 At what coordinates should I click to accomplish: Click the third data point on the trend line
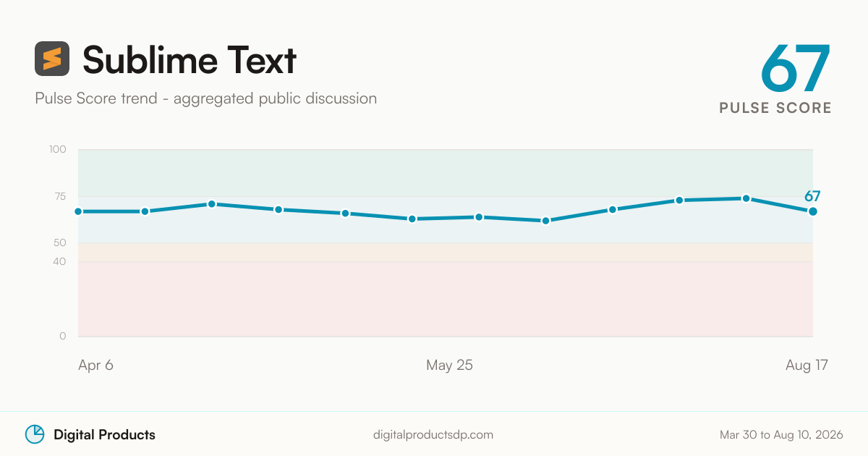[x=212, y=204]
